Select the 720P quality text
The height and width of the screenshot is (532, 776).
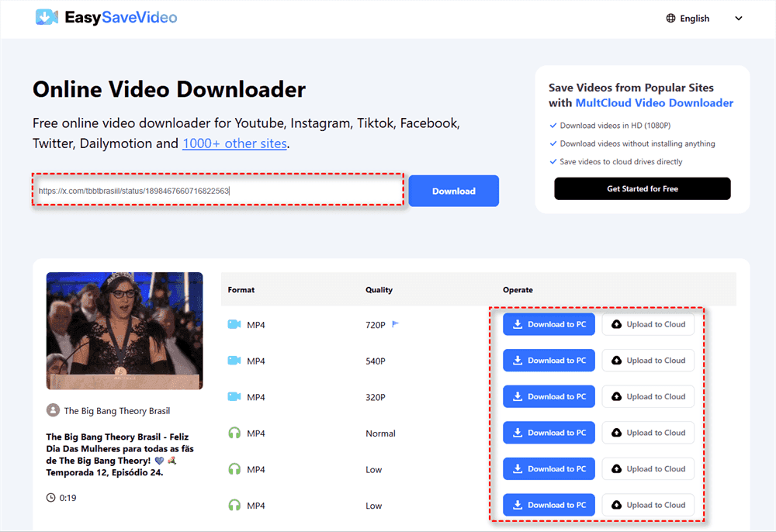tap(375, 325)
